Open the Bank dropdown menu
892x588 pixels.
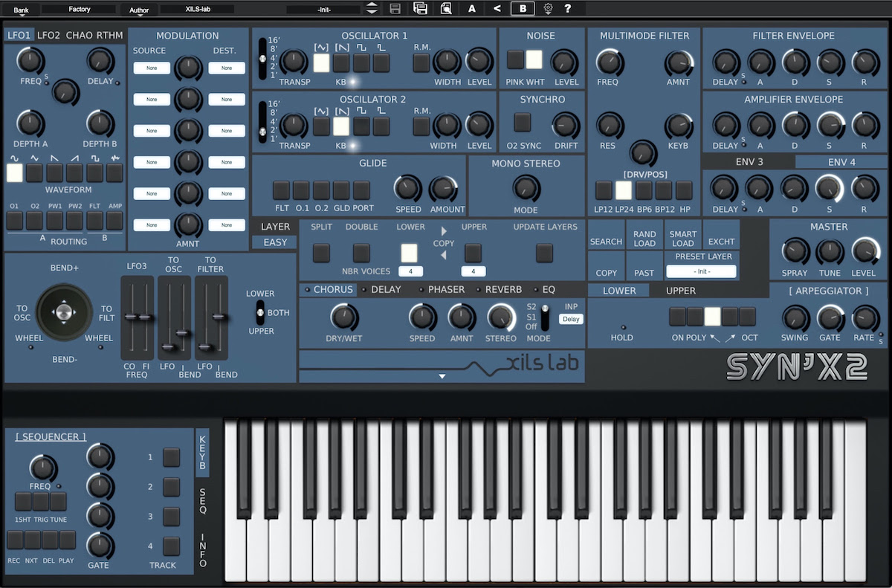point(21,8)
